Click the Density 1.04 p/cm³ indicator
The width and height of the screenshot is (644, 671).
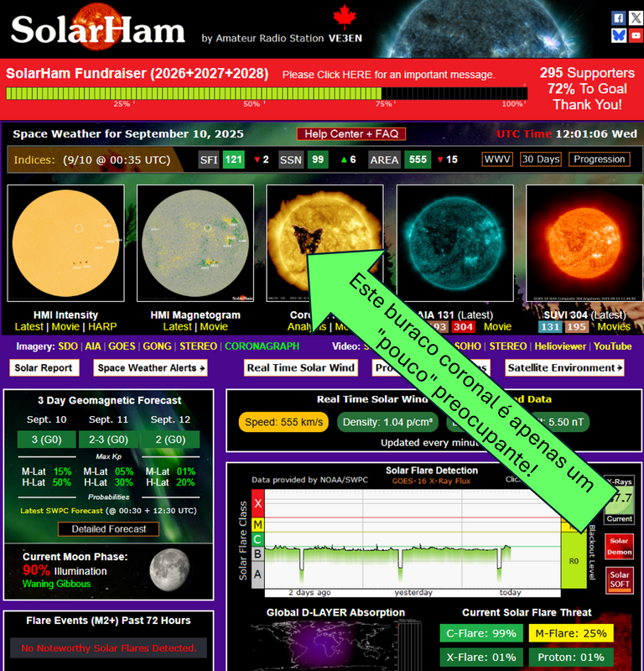click(387, 422)
